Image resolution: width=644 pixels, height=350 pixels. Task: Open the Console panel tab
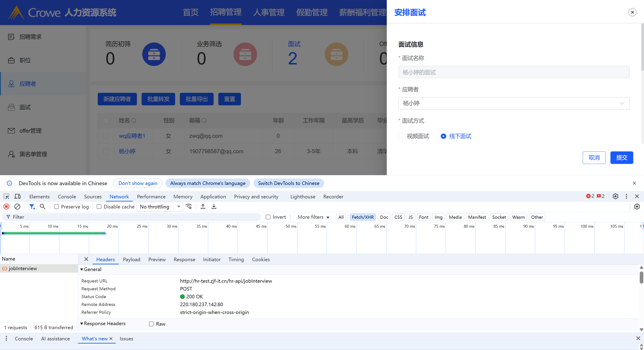67,197
